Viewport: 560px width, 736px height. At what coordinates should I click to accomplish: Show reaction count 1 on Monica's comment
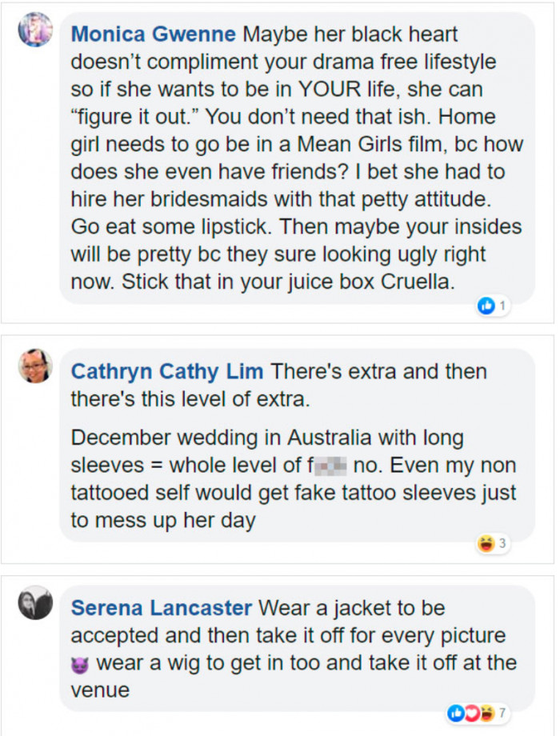click(x=503, y=305)
